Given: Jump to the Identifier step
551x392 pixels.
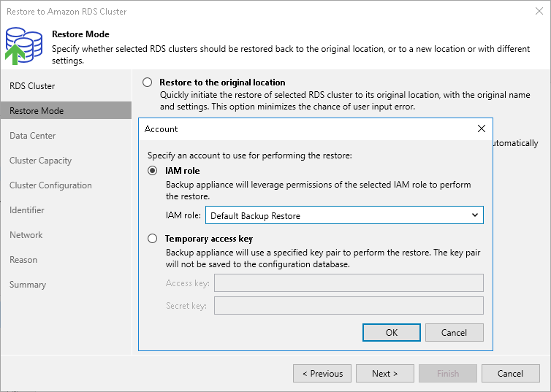Looking at the screenshot, I should click(27, 210).
